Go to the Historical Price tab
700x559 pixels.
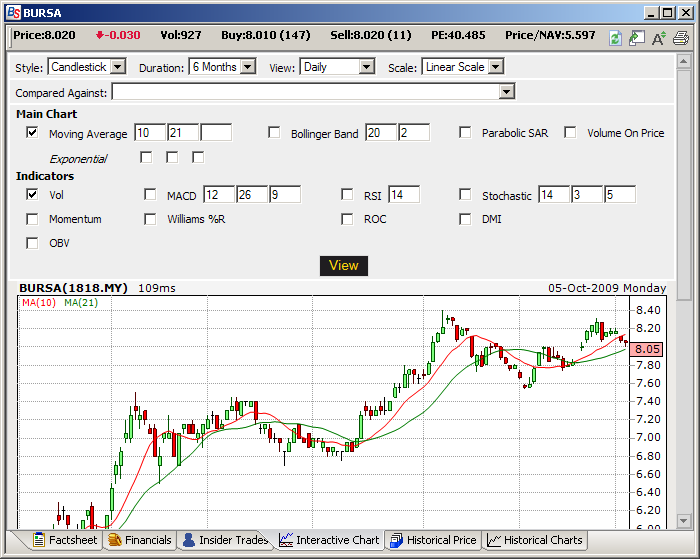(433, 540)
